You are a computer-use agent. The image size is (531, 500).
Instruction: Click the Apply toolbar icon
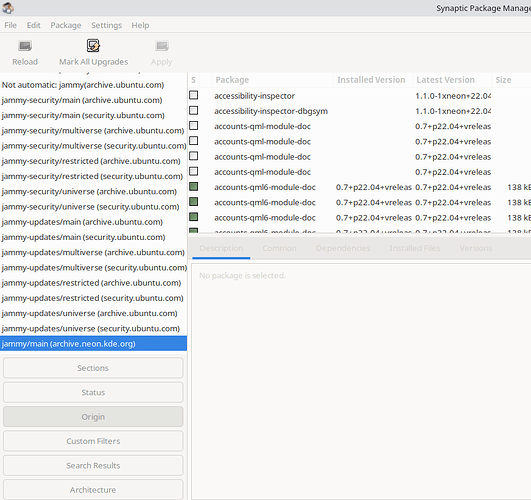tap(162, 46)
